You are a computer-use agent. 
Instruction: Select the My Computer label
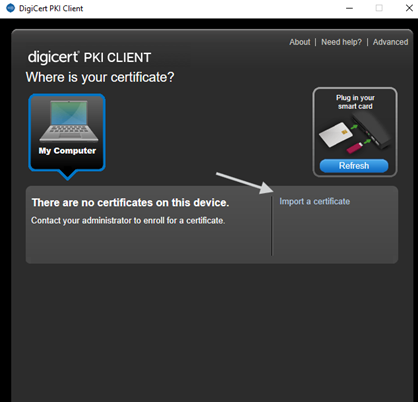(67, 151)
